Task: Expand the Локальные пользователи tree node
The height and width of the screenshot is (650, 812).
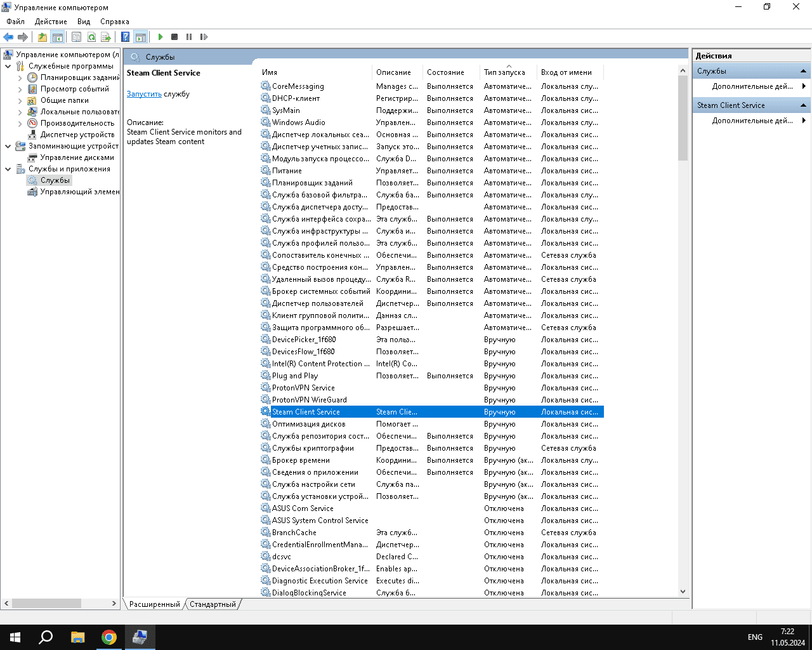Action: point(20,112)
